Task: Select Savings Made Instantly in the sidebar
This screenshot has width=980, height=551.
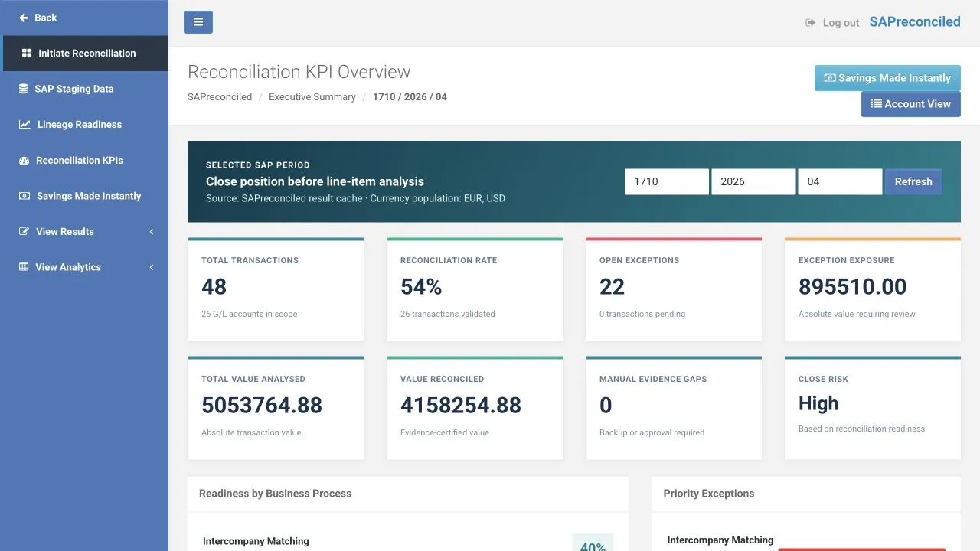Action: 84,196
